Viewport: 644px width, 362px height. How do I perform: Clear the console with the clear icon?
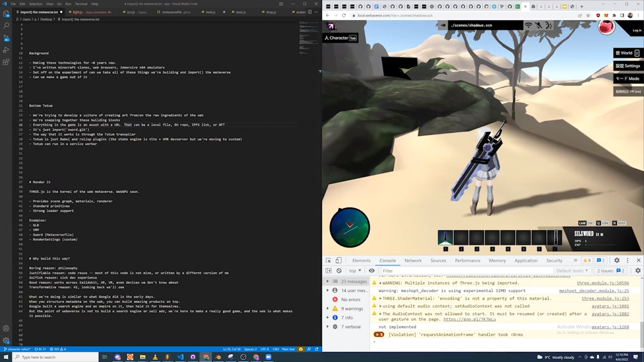point(339,271)
